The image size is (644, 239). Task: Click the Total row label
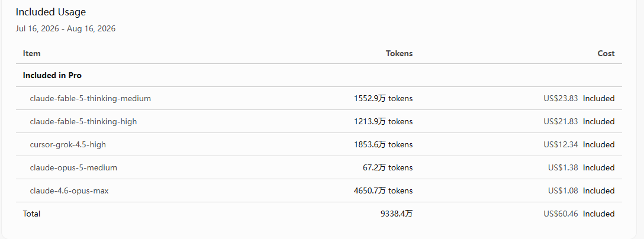(31, 214)
